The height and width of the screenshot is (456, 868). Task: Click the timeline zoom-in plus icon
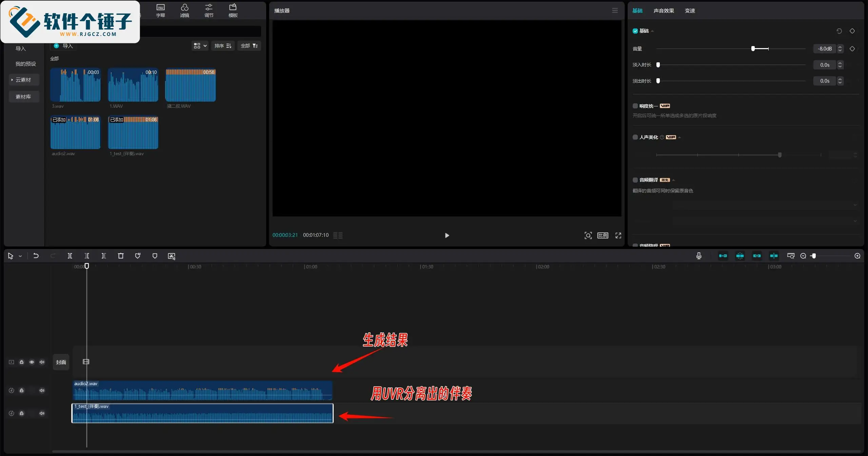pyautogui.click(x=857, y=256)
